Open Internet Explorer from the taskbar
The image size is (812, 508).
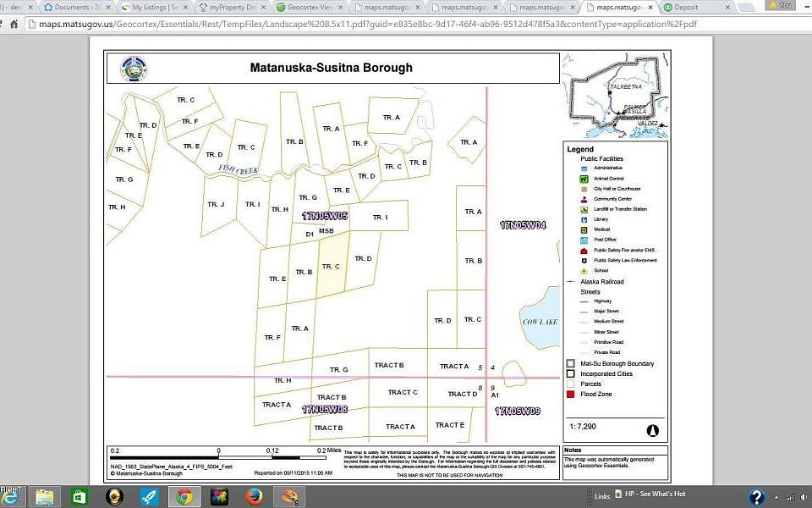(10, 497)
